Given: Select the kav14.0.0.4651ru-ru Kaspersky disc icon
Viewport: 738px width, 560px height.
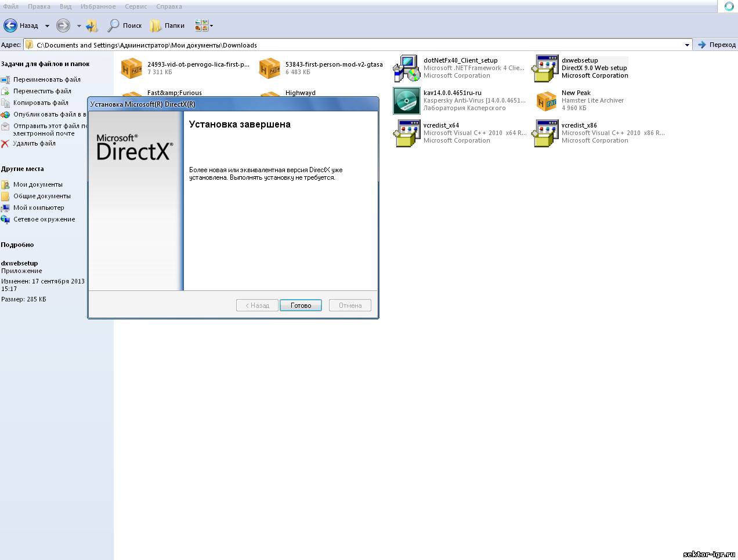Looking at the screenshot, I should tap(407, 100).
